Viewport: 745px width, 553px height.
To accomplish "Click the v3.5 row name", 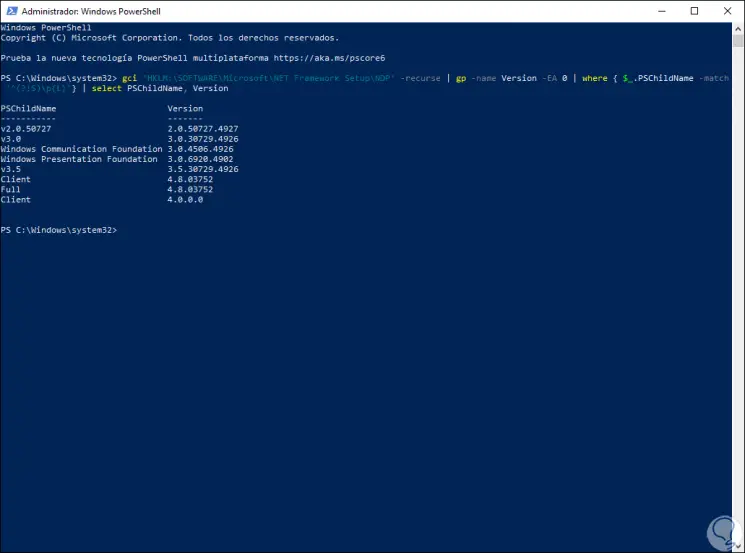I will tap(10, 169).
